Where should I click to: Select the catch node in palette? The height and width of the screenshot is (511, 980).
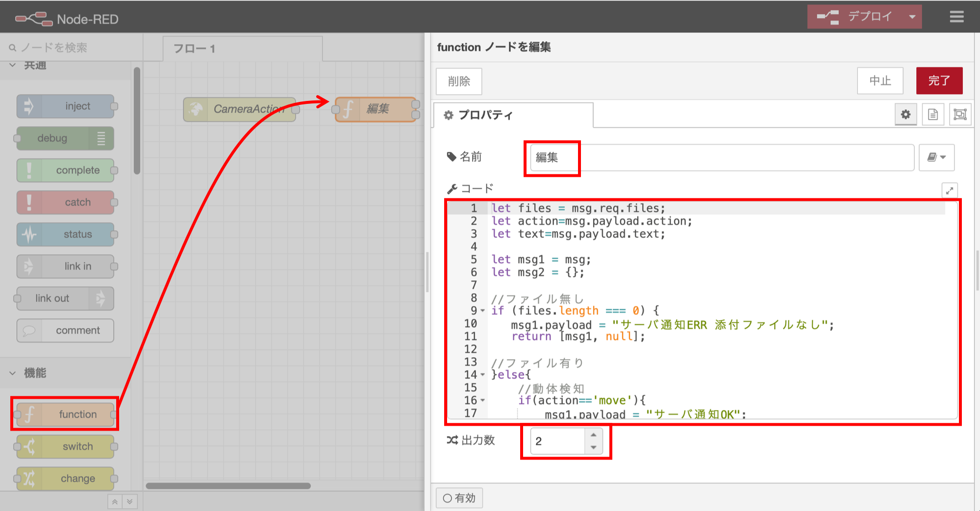66,202
